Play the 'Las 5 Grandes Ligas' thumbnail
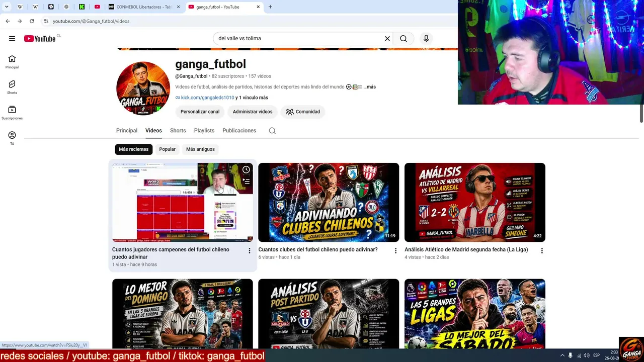This screenshot has height=362, width=644. click(475, 314)
